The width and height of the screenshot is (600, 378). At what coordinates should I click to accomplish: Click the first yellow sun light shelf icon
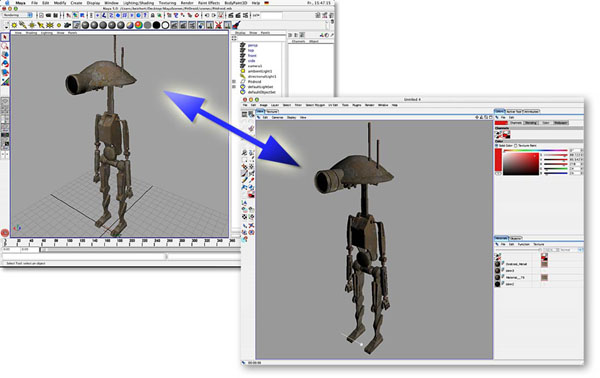coord(14,25)
